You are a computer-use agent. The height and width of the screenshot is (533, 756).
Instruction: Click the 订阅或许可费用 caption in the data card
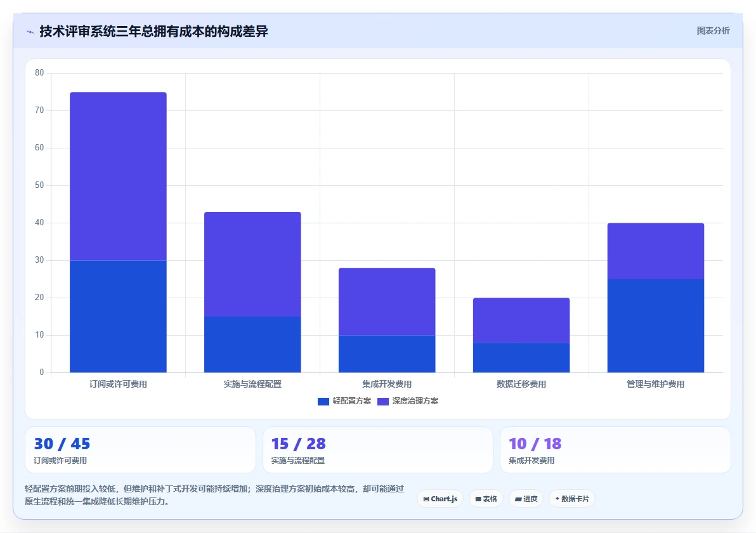click(60, 461)
